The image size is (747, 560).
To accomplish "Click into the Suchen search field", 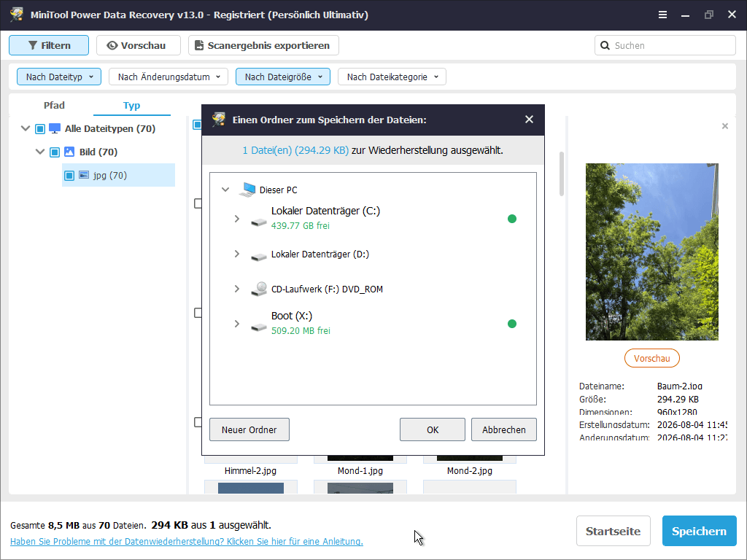I will coord(665,45).
